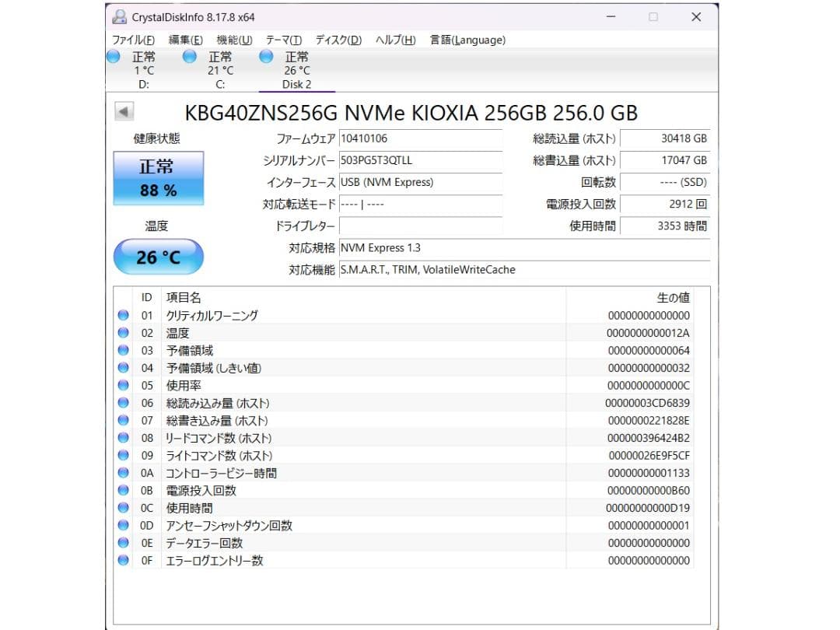
Task: Click the 26°C temperature indicator
Action: coord(158,257)
